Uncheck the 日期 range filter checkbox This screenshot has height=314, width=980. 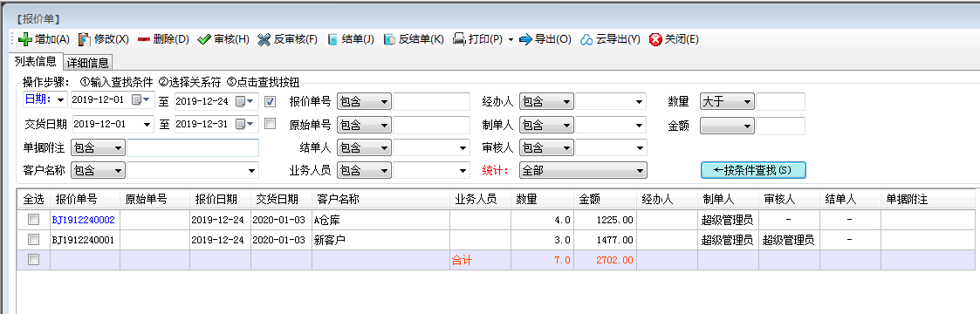(x=270, y=101)
